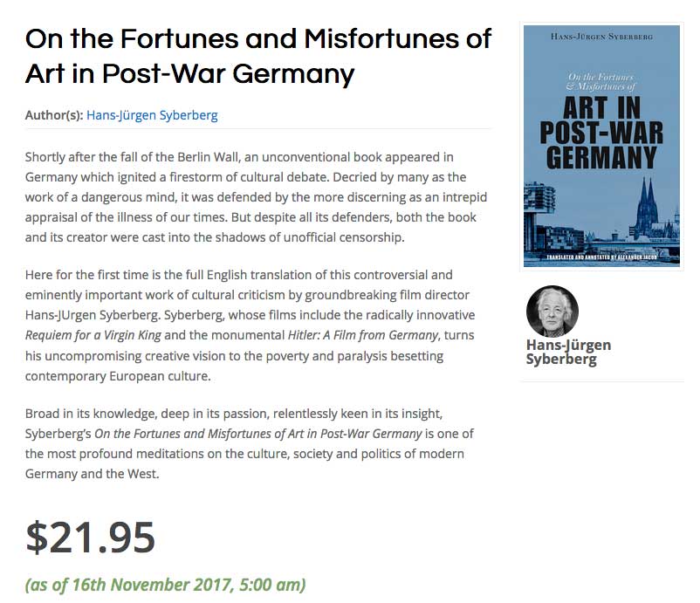Click the paragraph starting 'Here for the first time'
The height and width of the screenshot is (603, 700).
(252, 325)
